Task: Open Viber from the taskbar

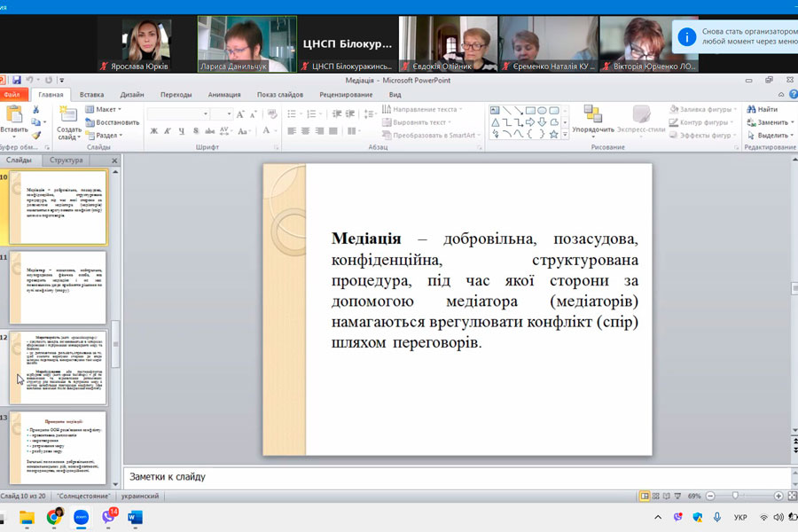Action: click(x=110, y=517)
